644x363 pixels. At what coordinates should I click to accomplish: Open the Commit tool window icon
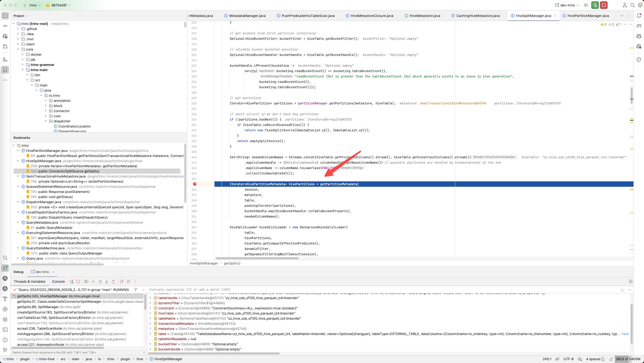pos(5,26)
